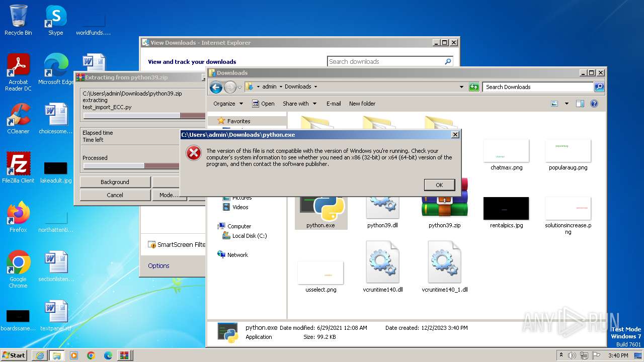Open the sectionlisten Word document icon
This screenshot has height=362, width=644.
pyautogui.click(x=56, y=266)
